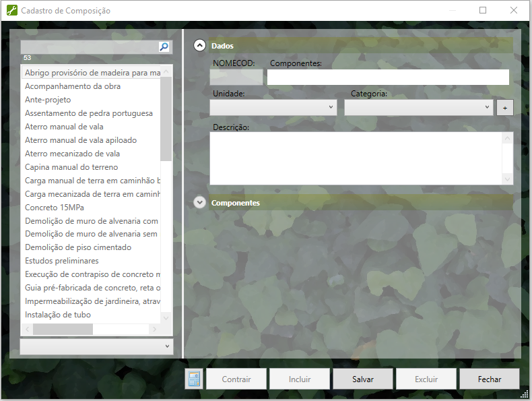Open the Categoria dropdown

coord(419,108)
